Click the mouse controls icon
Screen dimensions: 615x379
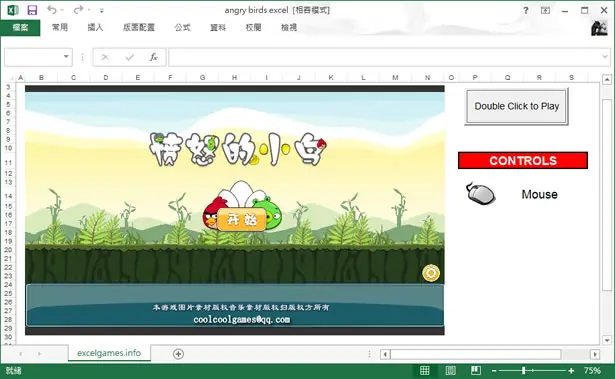pos(480,193)
